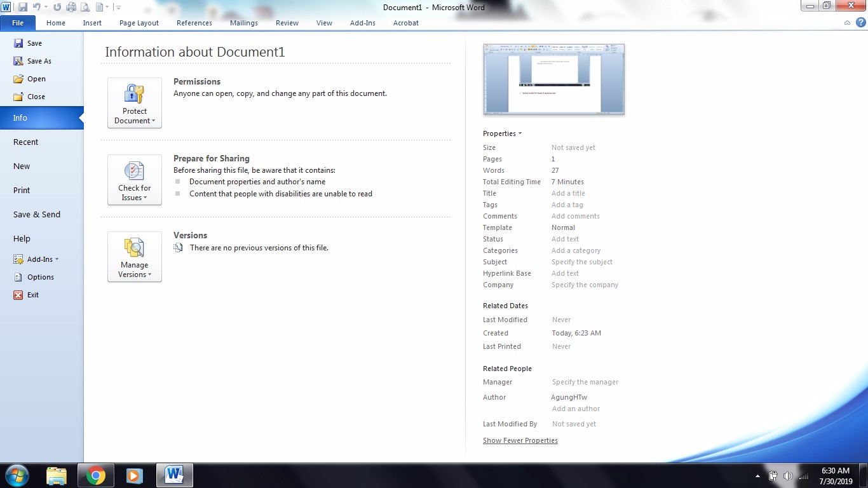This screenshot has height=488, width=868.
Task: Click the power plug battery tray icon
Action: 773,476
